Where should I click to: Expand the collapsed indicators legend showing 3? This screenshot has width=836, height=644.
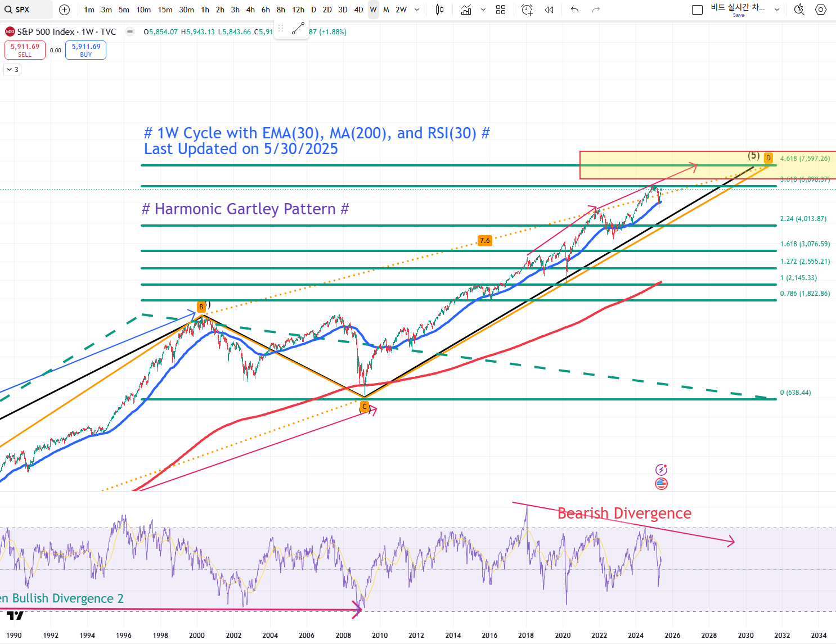(12, 69)
